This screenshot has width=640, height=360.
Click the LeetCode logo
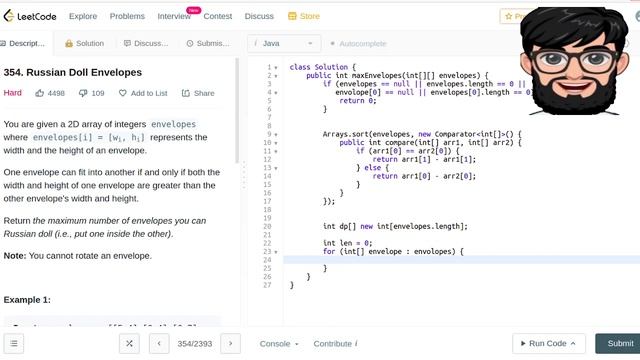pyautogui.click(x=30, y=16)
